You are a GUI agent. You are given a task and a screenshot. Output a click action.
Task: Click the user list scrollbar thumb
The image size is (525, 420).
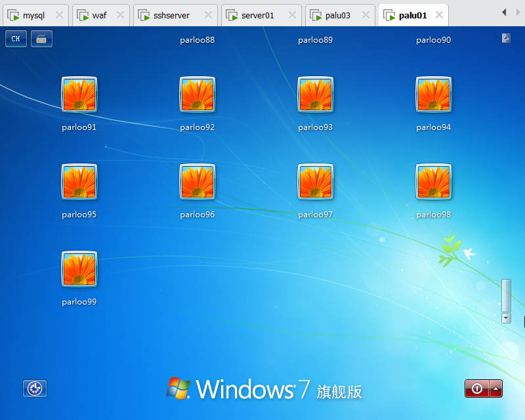pyautogui.click(x=506, y=295)
